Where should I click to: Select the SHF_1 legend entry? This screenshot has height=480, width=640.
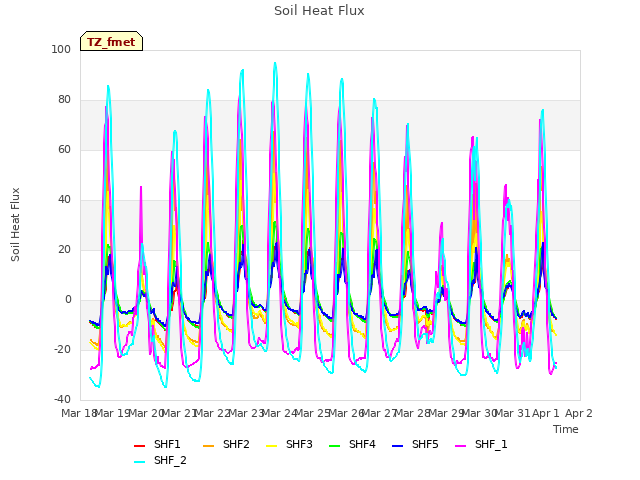481,444
